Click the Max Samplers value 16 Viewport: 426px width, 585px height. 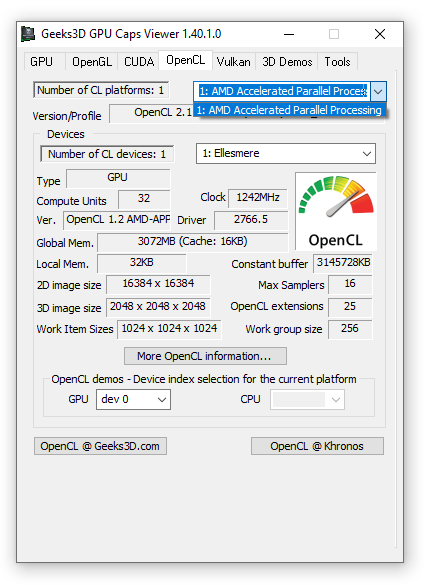pyautogui.click(x=350, y=285)
